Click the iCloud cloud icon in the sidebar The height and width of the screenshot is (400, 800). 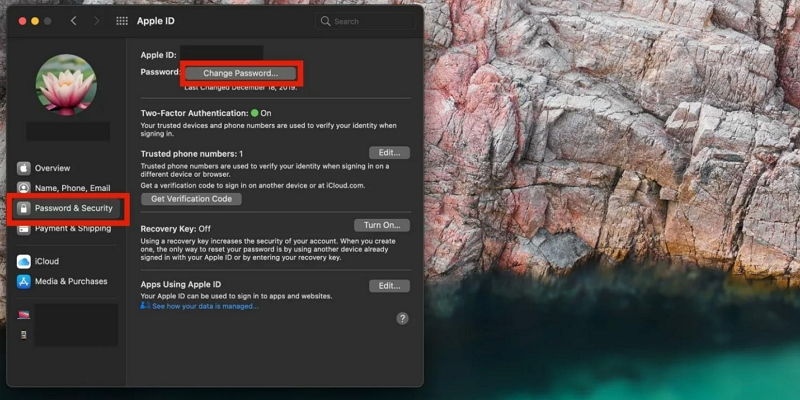23,261
